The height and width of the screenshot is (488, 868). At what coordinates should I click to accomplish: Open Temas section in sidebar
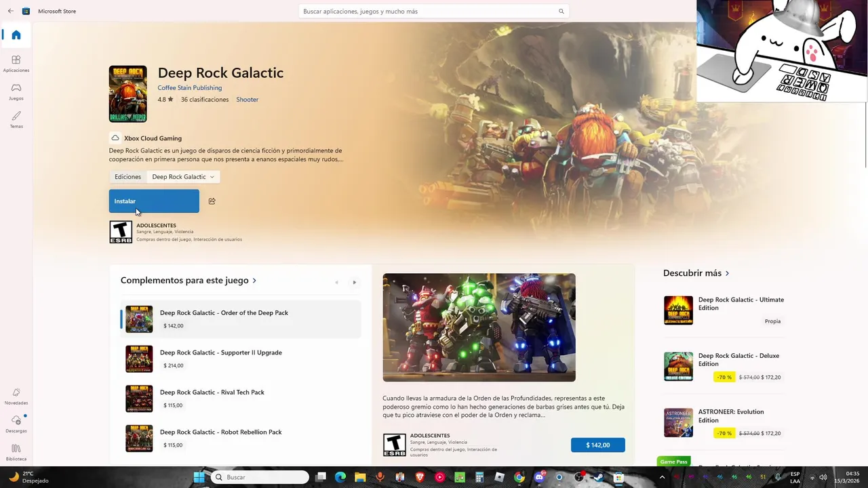click(x=16, y=119)
